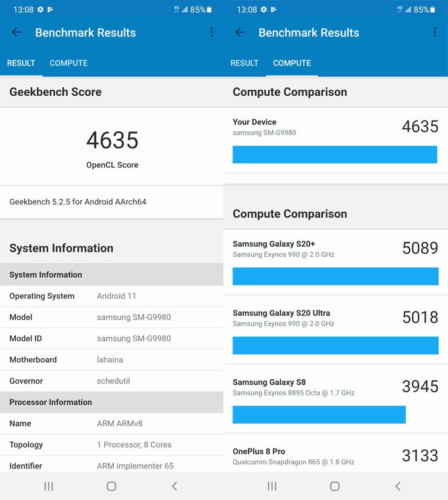Tap Samsung Galaxy S20 Ultra device name

282,313
